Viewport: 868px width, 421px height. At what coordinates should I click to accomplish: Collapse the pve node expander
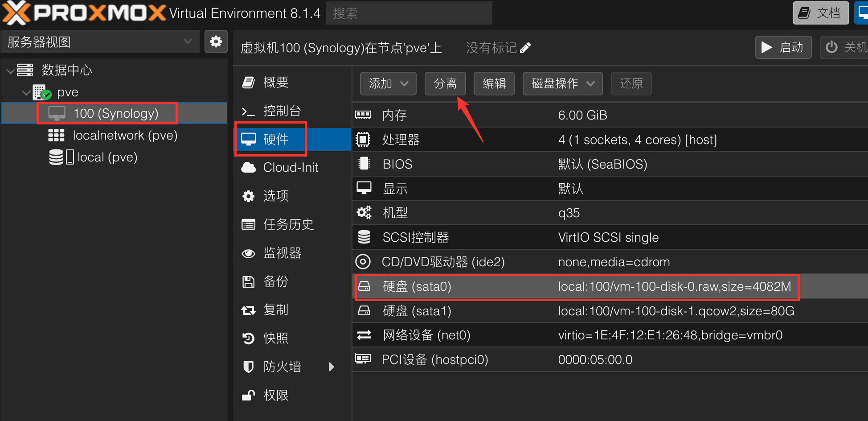pyautogui.click(x=26, y=92)
